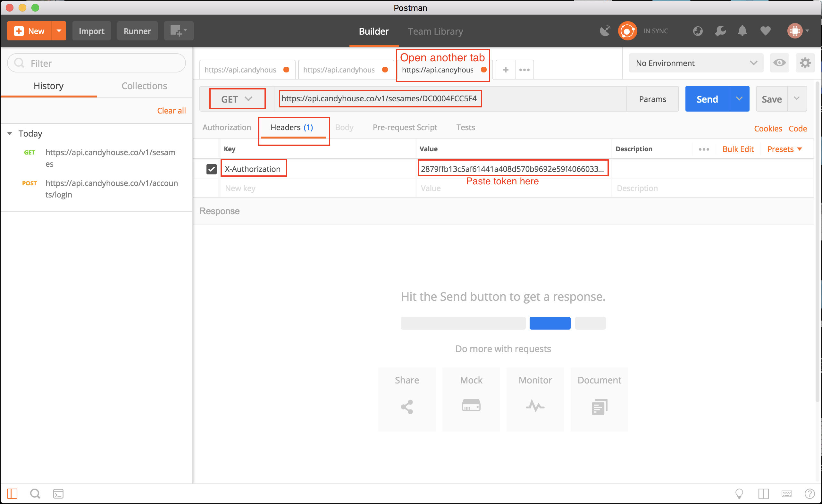Screen dimensions: 822x504
Task: Click the orange sync status icon
Action: 627,31
